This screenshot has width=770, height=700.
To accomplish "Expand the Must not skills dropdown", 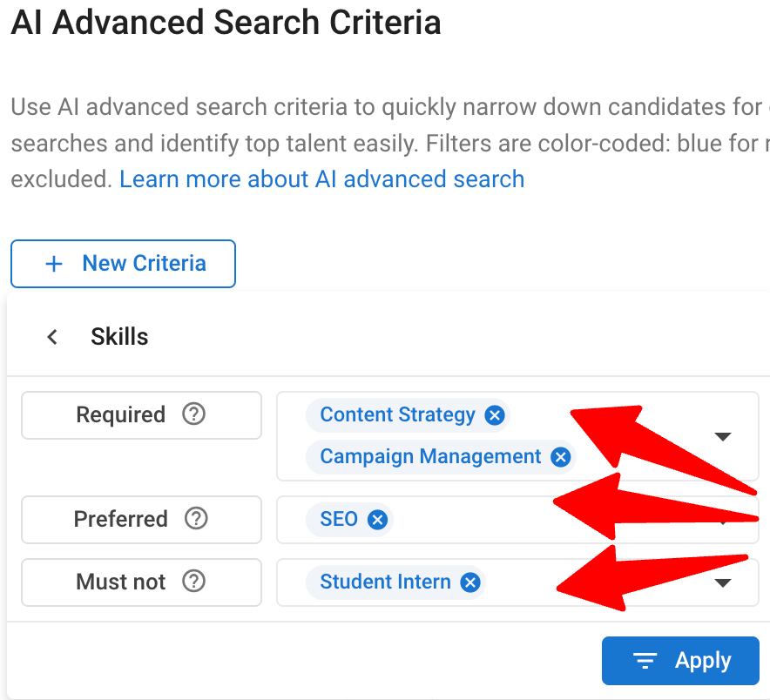I will (724, 582).
